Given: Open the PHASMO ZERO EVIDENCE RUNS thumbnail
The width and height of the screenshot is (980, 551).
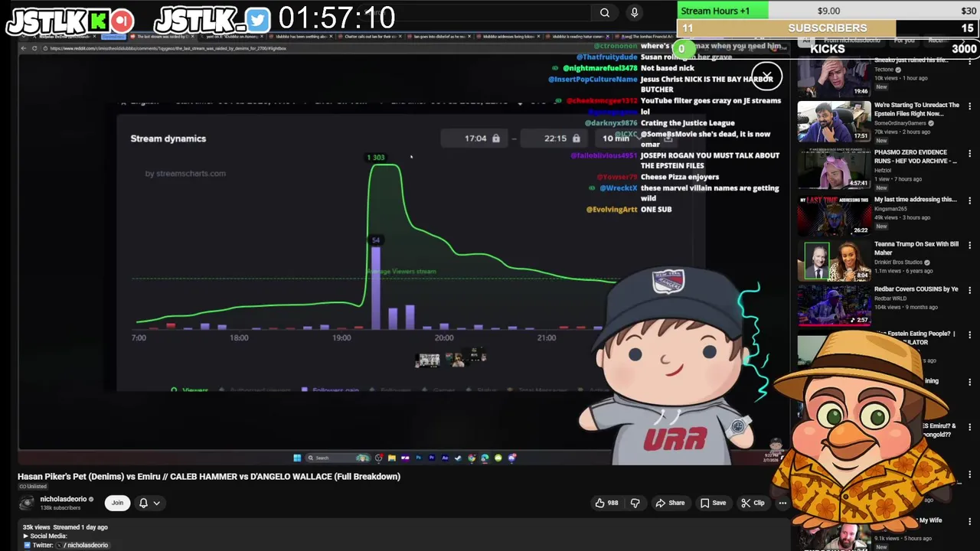Looking at the screenshot, I should click(834, 168).
